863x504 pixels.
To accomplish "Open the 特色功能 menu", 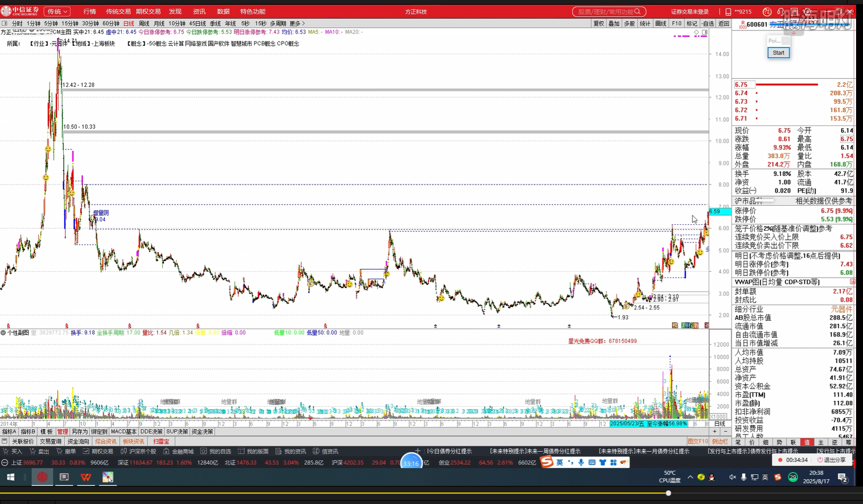I will 253,11.
